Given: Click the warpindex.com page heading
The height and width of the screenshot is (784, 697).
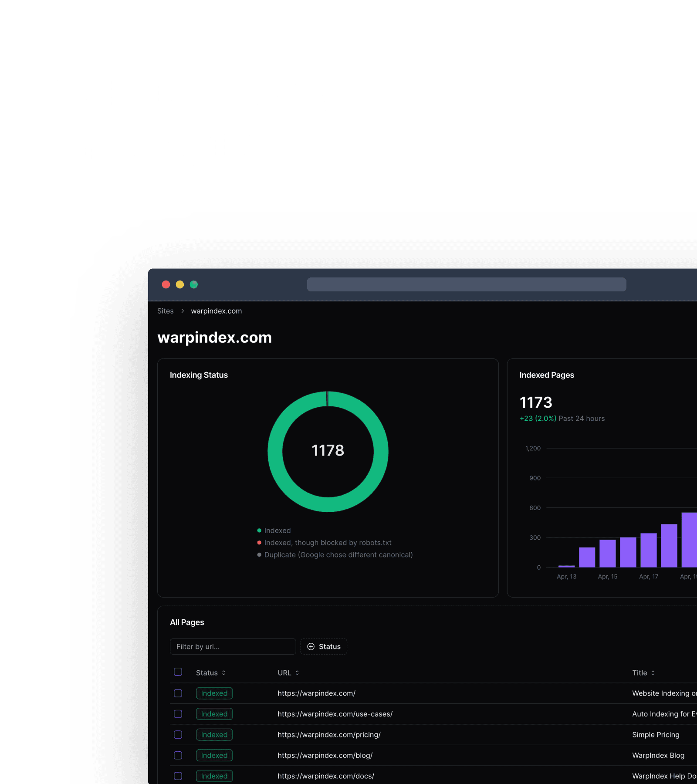Looking at the screenshot, I should coord(214,338).
